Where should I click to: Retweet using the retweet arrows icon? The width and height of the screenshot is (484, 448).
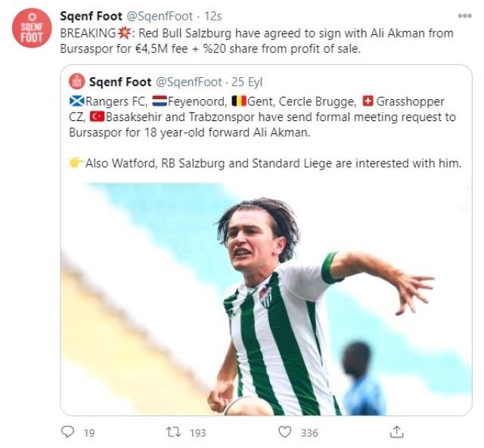point(172,431)
